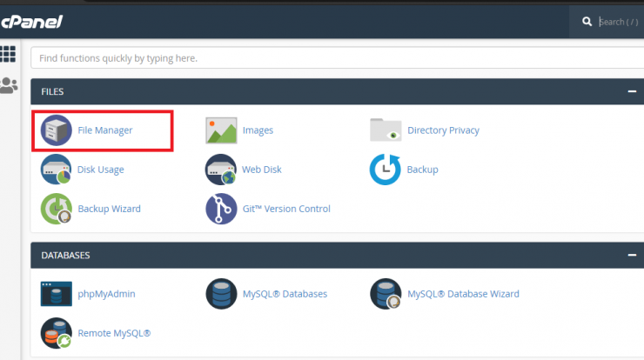Viewport: 644px width, 360px height.
Task: Launch the Backup Wizard icon
Action: tap(57, 209)
